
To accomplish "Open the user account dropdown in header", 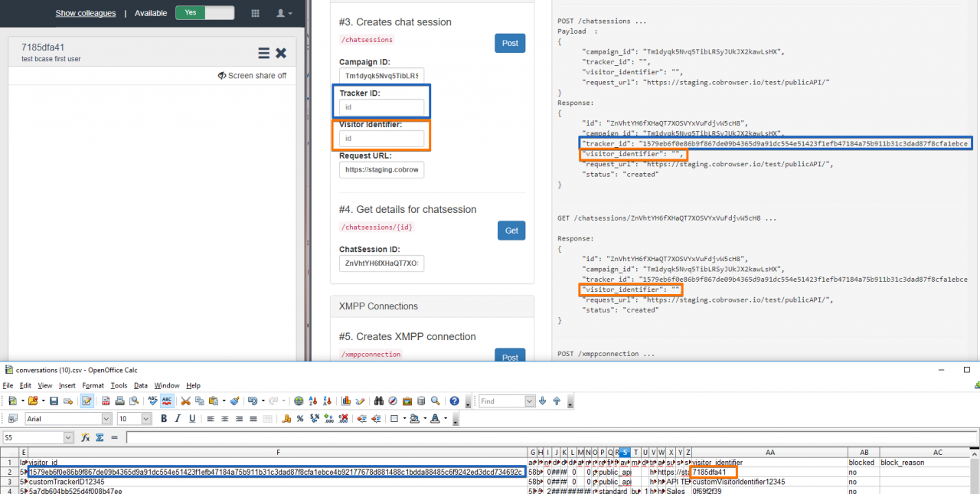I will pyautogui.click(x=283, y=13).
